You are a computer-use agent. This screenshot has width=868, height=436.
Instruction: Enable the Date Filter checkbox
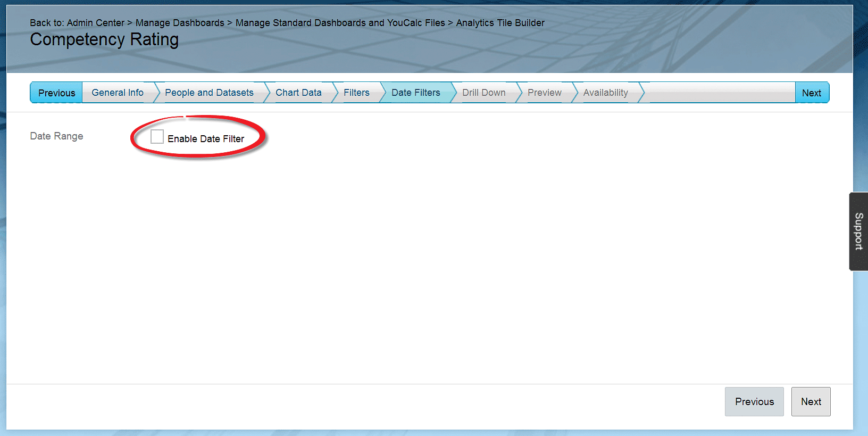[157, 137]
